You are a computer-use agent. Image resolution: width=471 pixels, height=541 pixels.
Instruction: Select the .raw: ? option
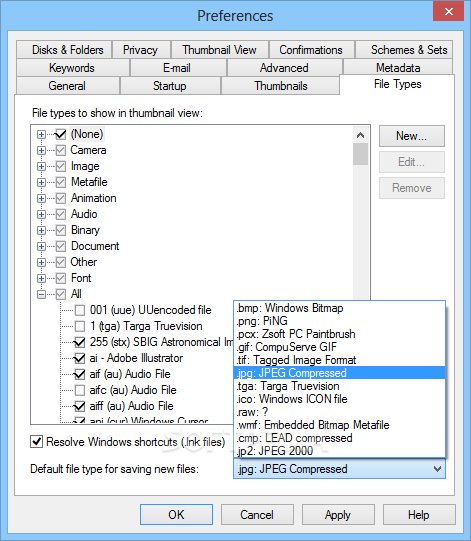tap(340, 412)
